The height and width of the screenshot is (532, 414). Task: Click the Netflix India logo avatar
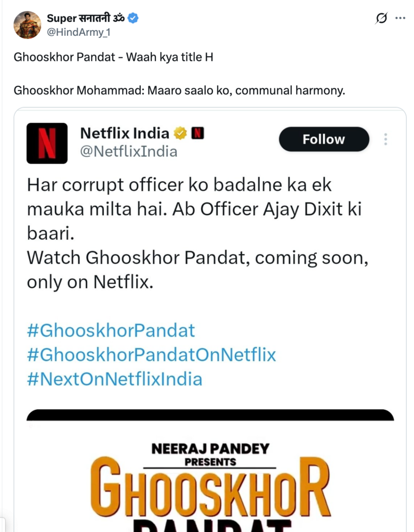click(47, 143)
